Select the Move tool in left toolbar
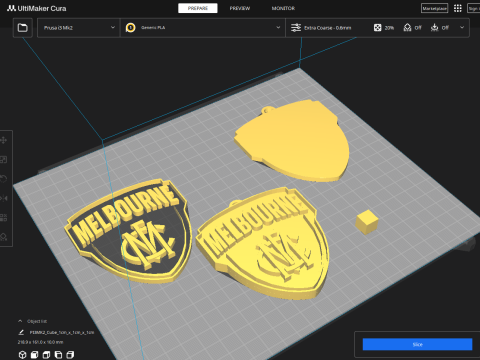480x360 pixels. tap(4, 140)
